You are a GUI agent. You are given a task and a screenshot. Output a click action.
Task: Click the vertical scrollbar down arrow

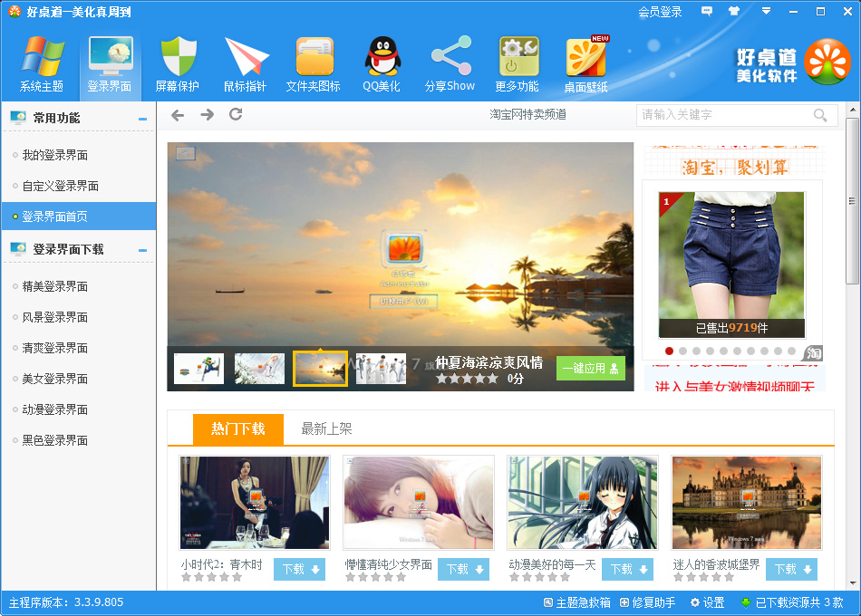pyautogui.click(x=853, y=583)
